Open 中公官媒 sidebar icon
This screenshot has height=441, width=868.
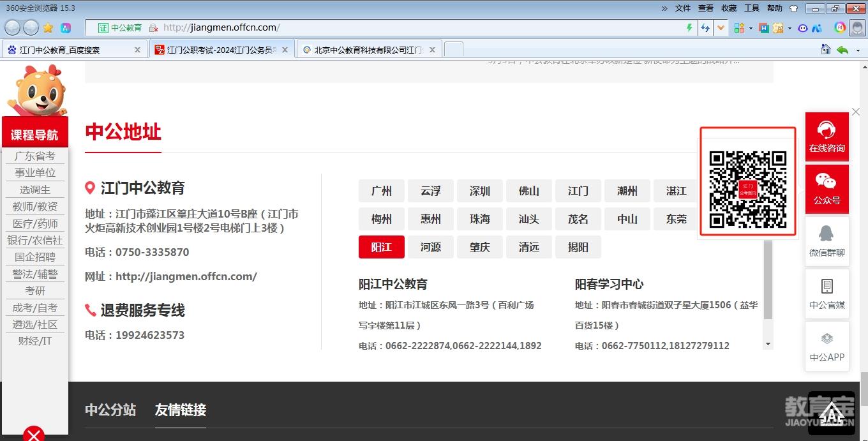pyautogui.click(x=827, y=294)
